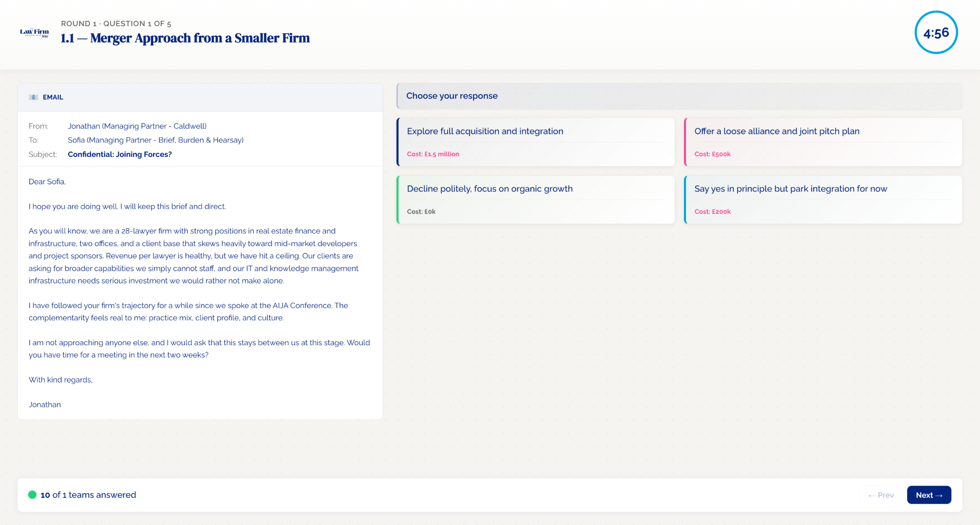Open question '1.1 — Merger Approach from a Smaller Firm'

185,38
